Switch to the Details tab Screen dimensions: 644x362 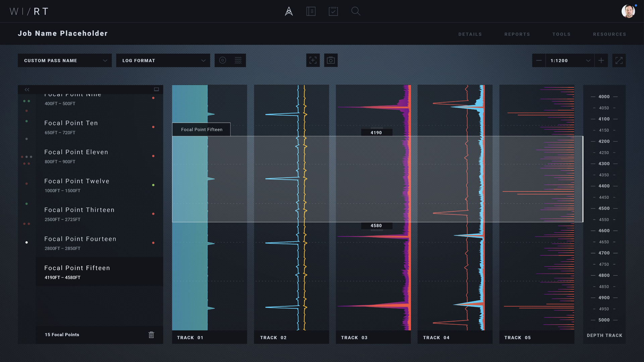(x=470, y=34)
